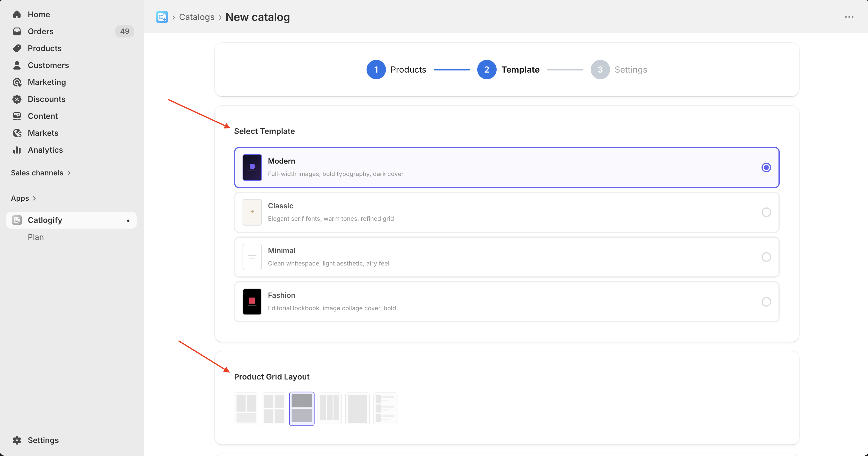Click the Catlogify logo in the breadcrumb
The image size is (868, 456).
[162, 17]
